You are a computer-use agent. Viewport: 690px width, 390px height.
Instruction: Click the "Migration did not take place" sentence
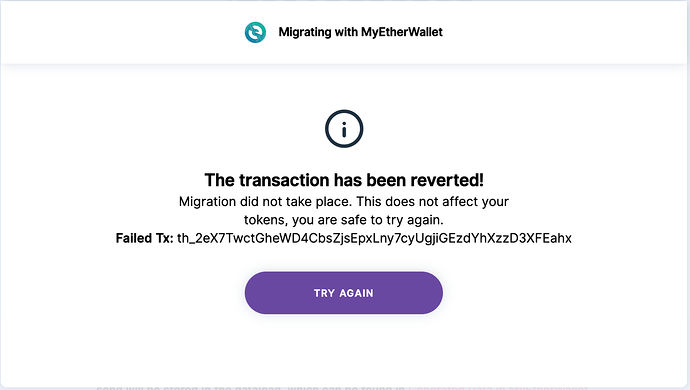265,202
